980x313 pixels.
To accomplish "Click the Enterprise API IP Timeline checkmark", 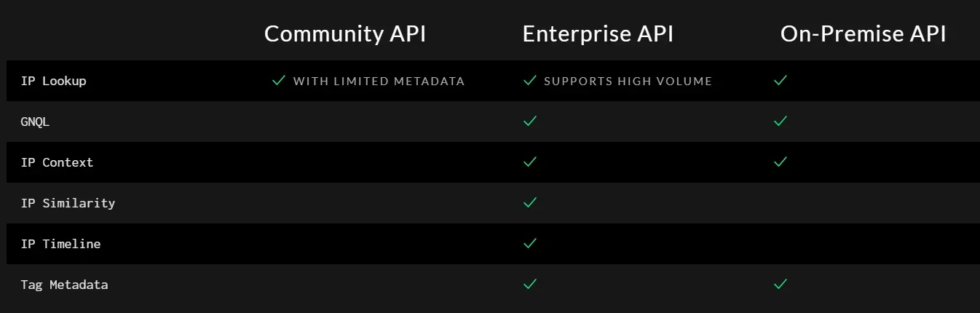I will click(x=530, y=243).
